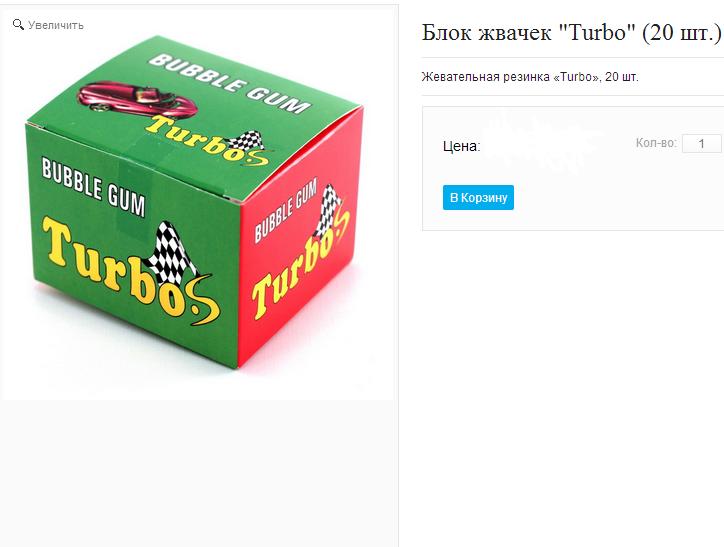This screenshot has width=724, height=547.
Task: Click the blurred price value after Цена
Action: click(543, 144)
